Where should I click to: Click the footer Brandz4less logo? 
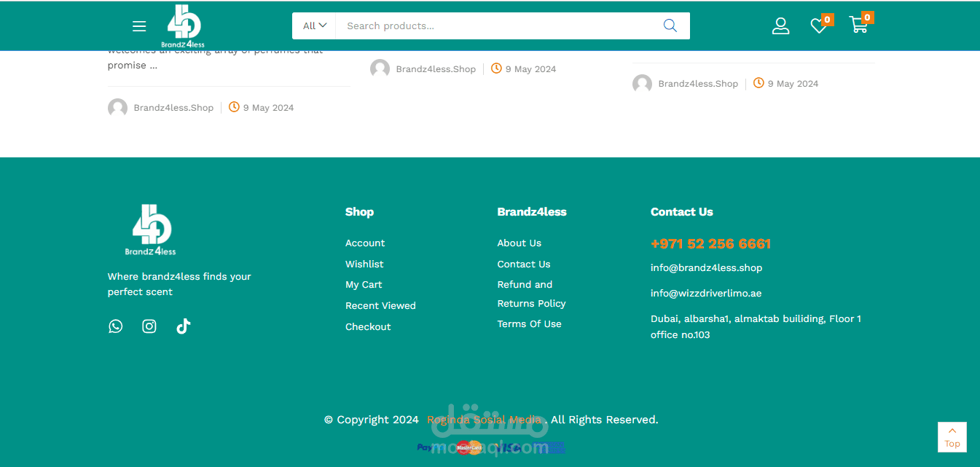(x=151, y=229)
